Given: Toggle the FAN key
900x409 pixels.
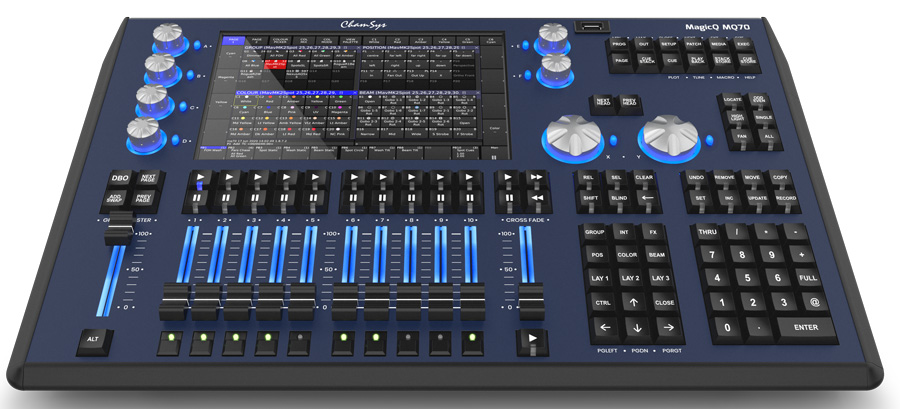Looking at the screenshot, I should (x=743, y=137).
